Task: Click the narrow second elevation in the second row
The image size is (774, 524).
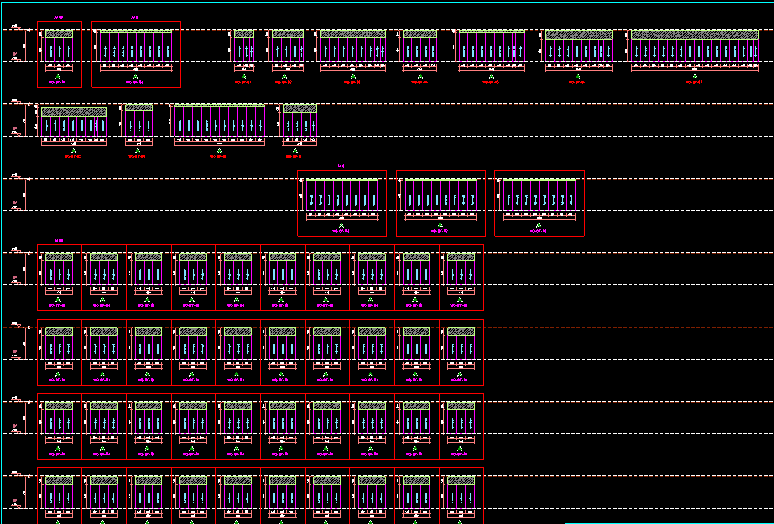Action: pyautogui.click(x=139, y=123)
